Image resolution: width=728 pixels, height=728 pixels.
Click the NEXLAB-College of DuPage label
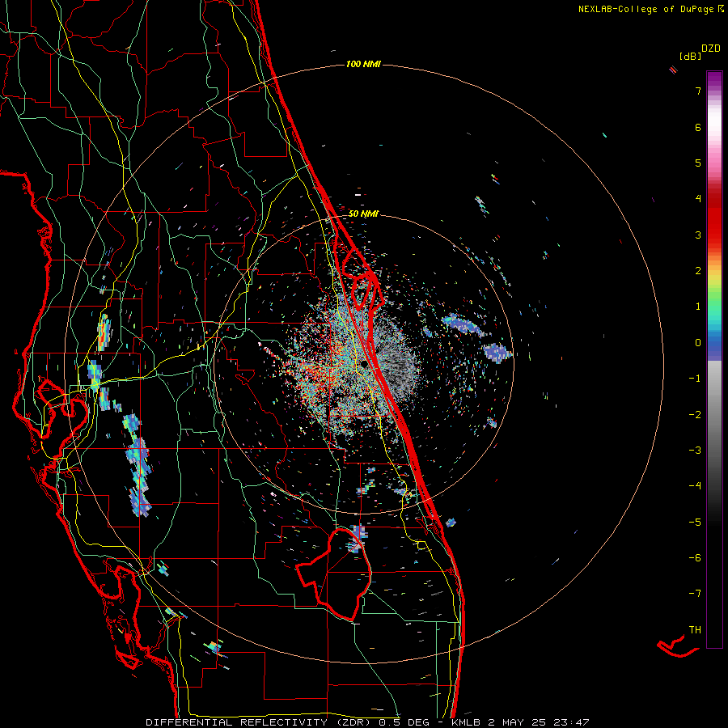click(x=650, y=9)
